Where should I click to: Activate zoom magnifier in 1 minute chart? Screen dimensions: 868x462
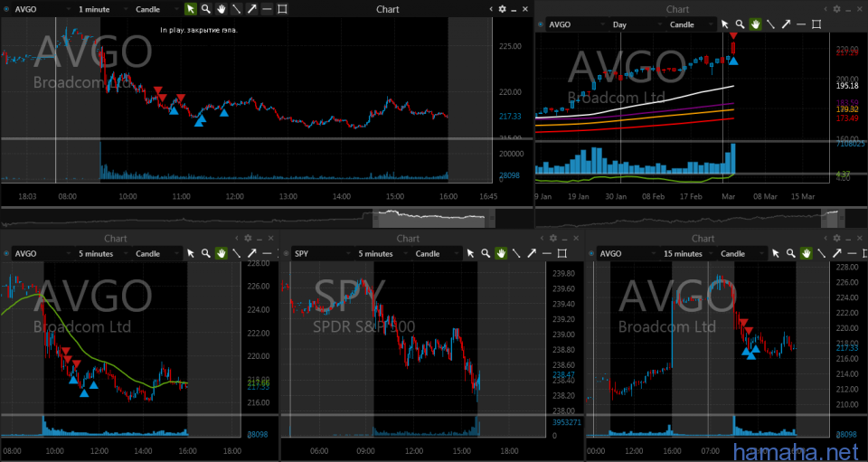(206, 9)
